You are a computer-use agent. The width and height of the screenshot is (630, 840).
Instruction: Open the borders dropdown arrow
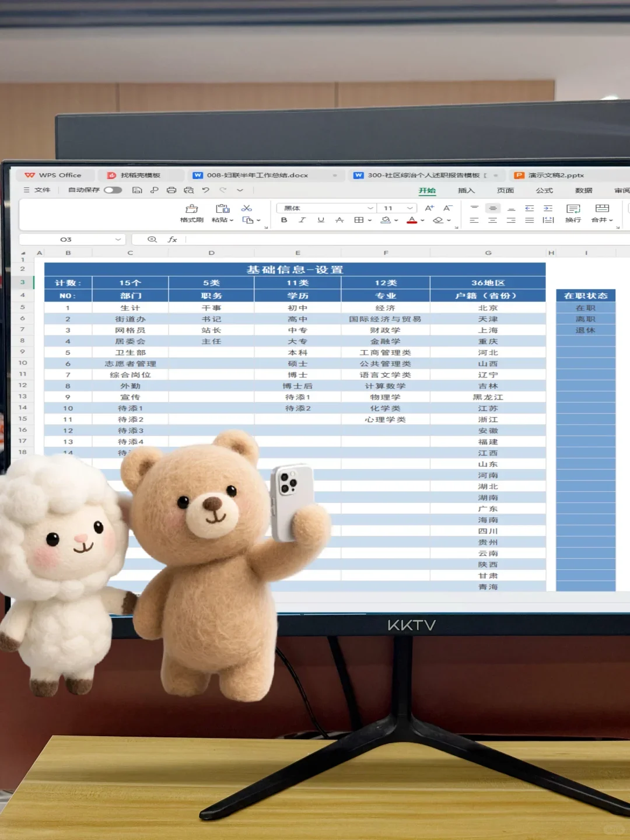coord(370,220)
